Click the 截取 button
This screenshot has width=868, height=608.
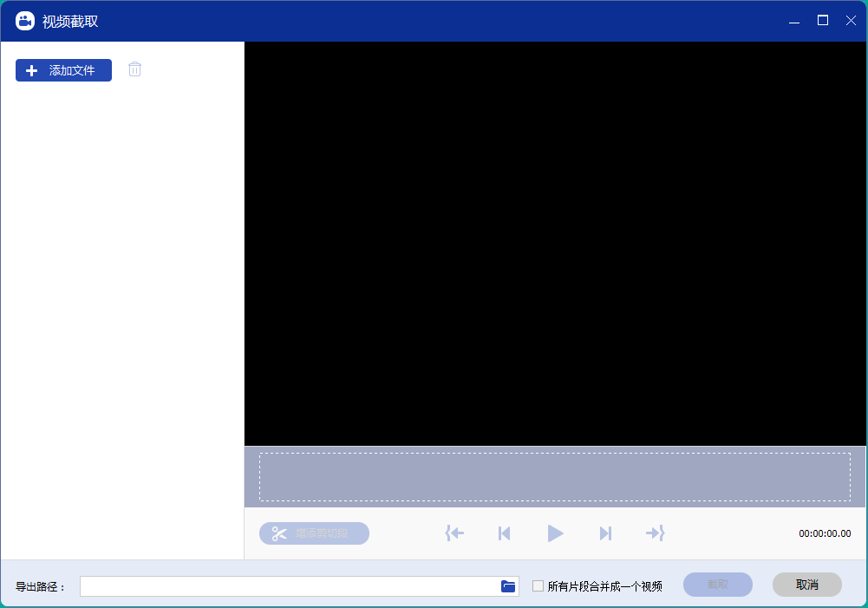click(x=717, y=585)
